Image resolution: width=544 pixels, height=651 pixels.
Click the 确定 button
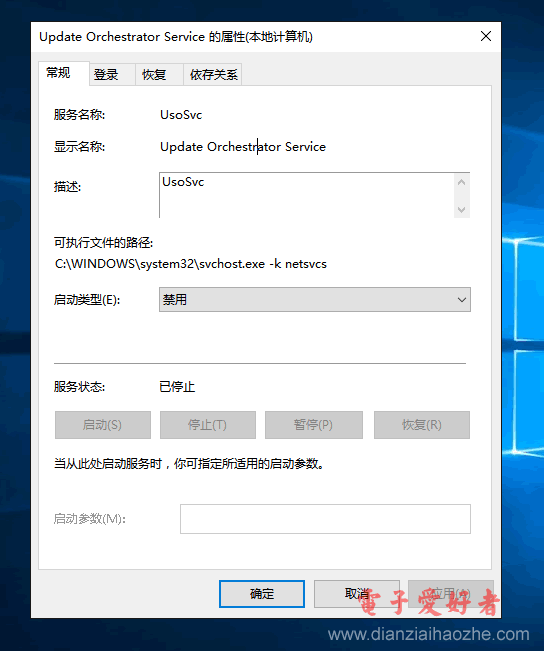[x=262, y=594]
